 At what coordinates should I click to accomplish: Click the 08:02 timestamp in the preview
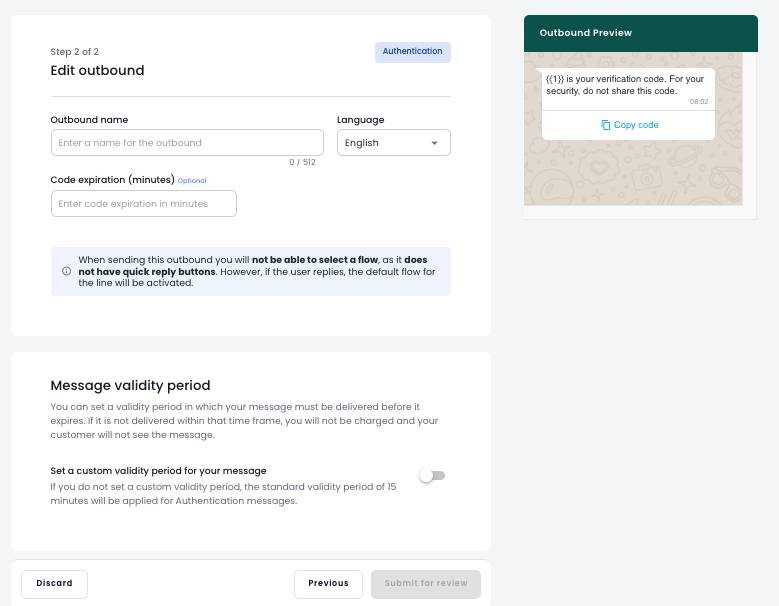(698, 102)
